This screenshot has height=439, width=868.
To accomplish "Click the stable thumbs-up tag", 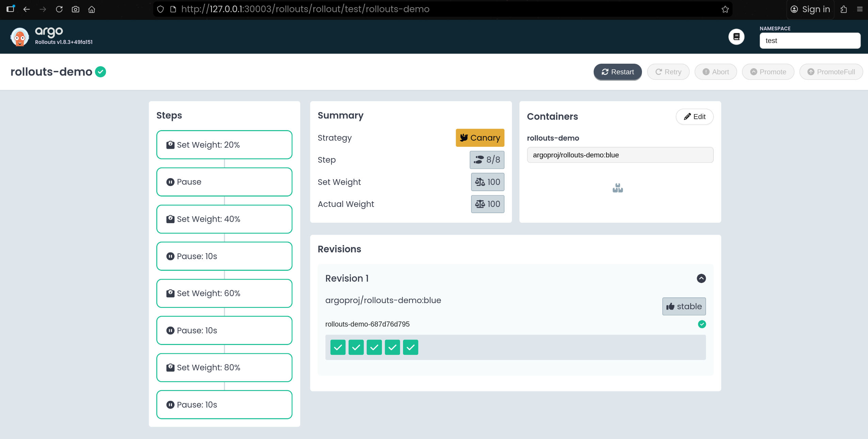I will 684,306.
